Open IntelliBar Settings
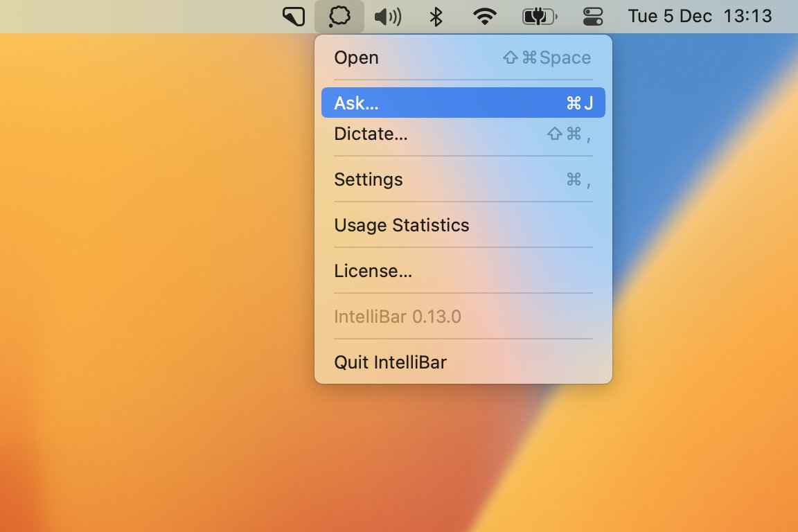 [463, 179]
